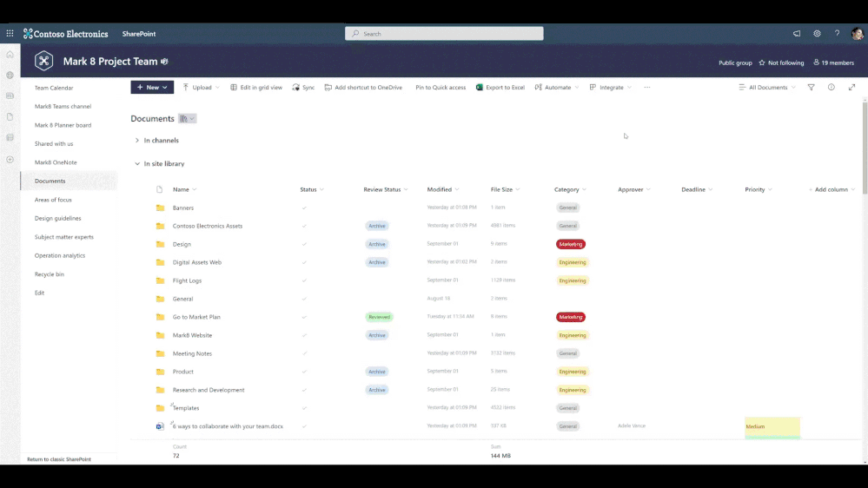Open the settings gear icon
Viewport: 868px width, 488px height.
[x=817, y=33]
